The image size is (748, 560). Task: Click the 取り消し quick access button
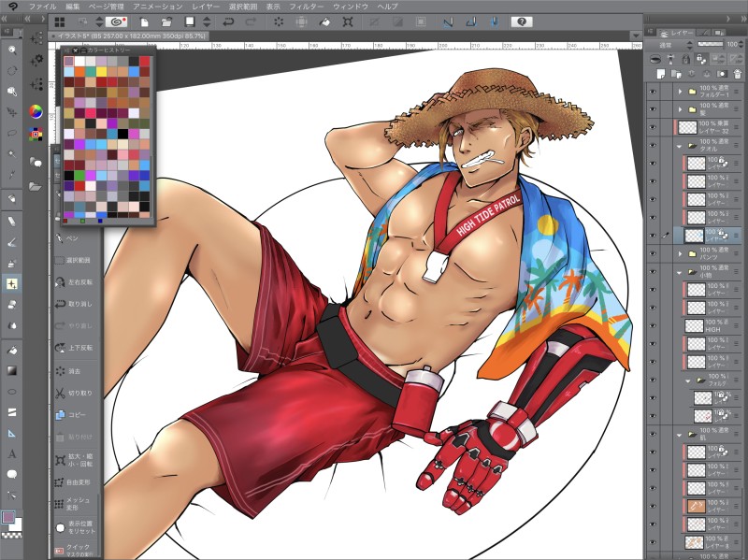(x=75, y=304)
